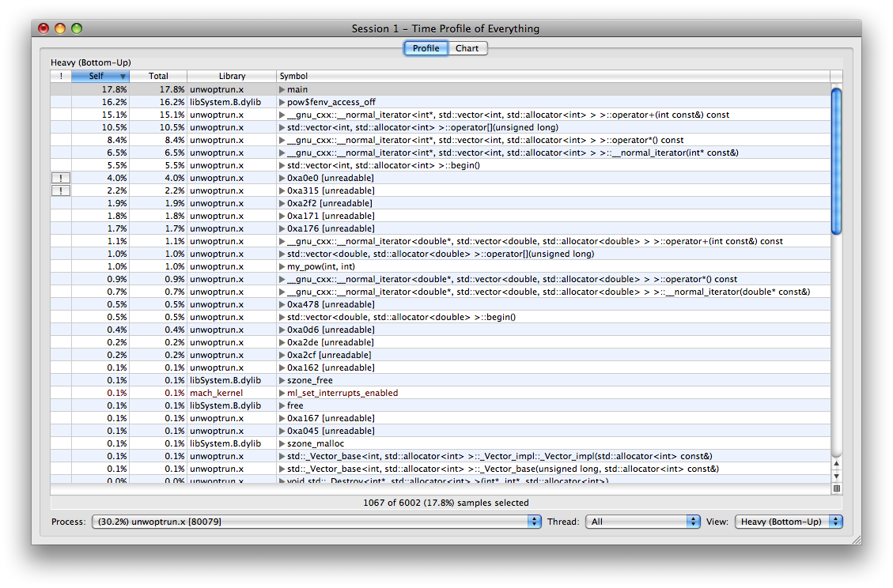Click the Heavy (Bottom-Up) panel title

click(90, 62)
